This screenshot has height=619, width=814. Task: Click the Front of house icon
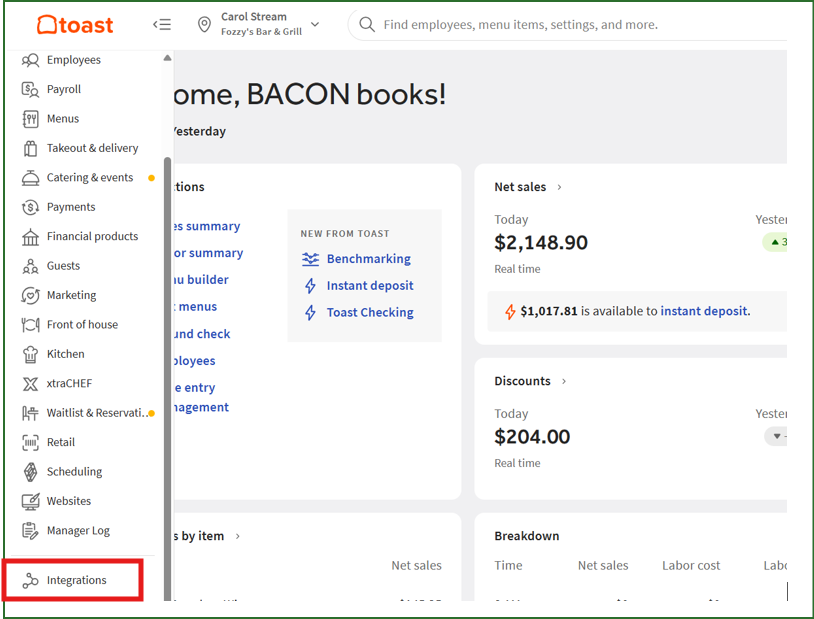[30, 325]
